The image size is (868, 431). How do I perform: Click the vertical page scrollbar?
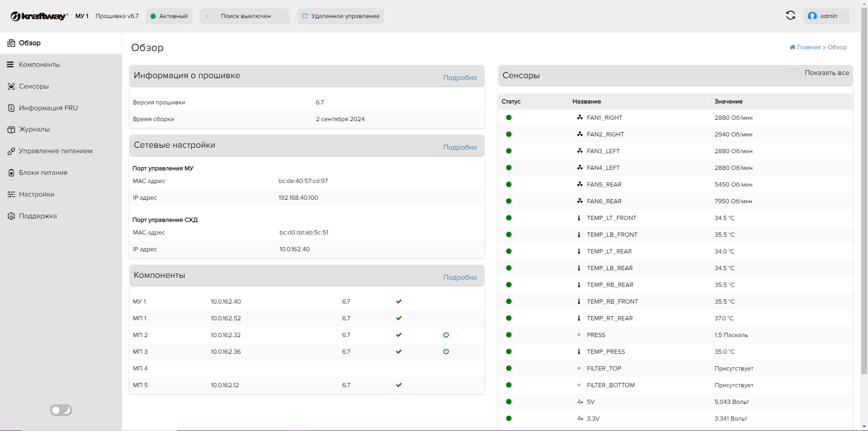(x=864, y=190)
